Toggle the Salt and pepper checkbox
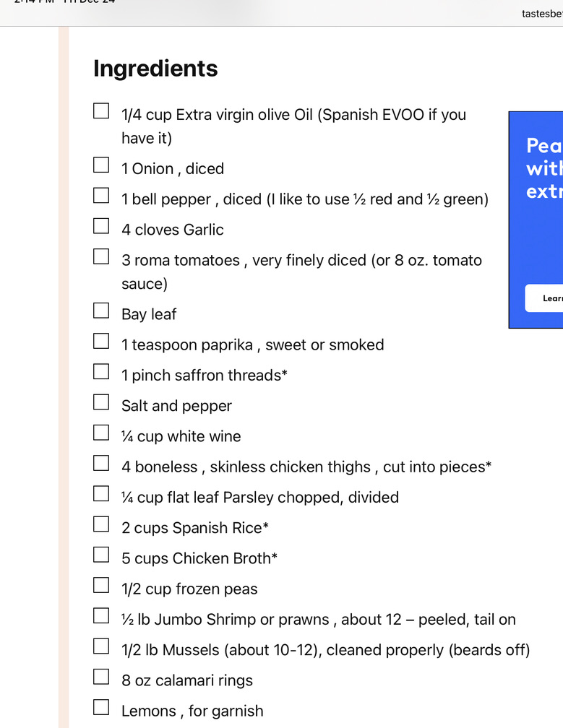The width and height of the screenshot is (563, 728). pyautogui.click(x=101, y=402)
